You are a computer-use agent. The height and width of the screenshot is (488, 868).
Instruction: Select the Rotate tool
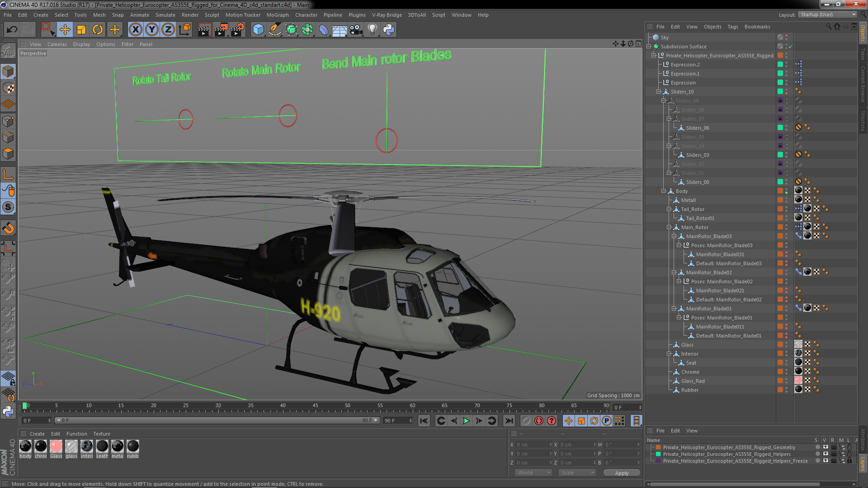point(98,30)
